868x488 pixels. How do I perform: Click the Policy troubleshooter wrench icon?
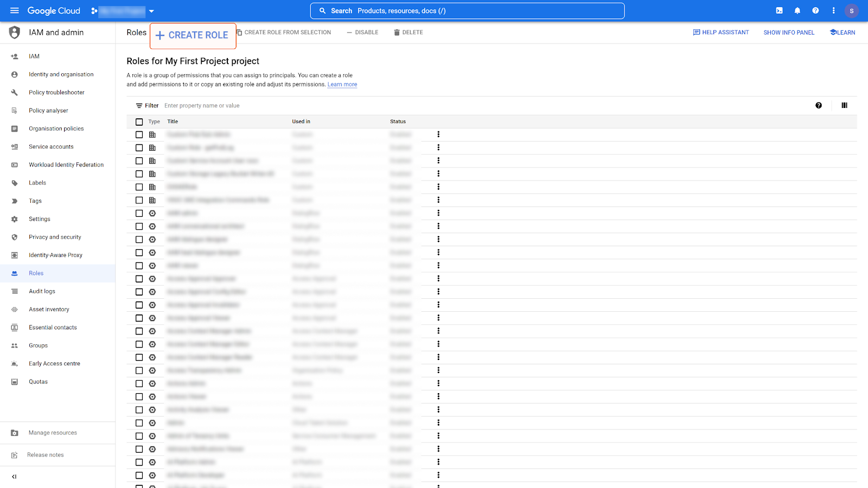tap(15, 93)
